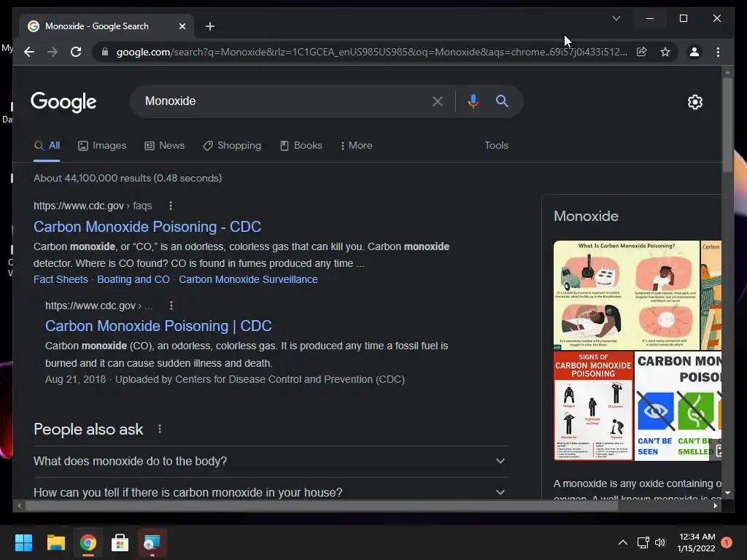The height and width of the screenshot is (560, 747).
Task: Open options menu beside second cdc.gov result
Action: click(171, 306)
